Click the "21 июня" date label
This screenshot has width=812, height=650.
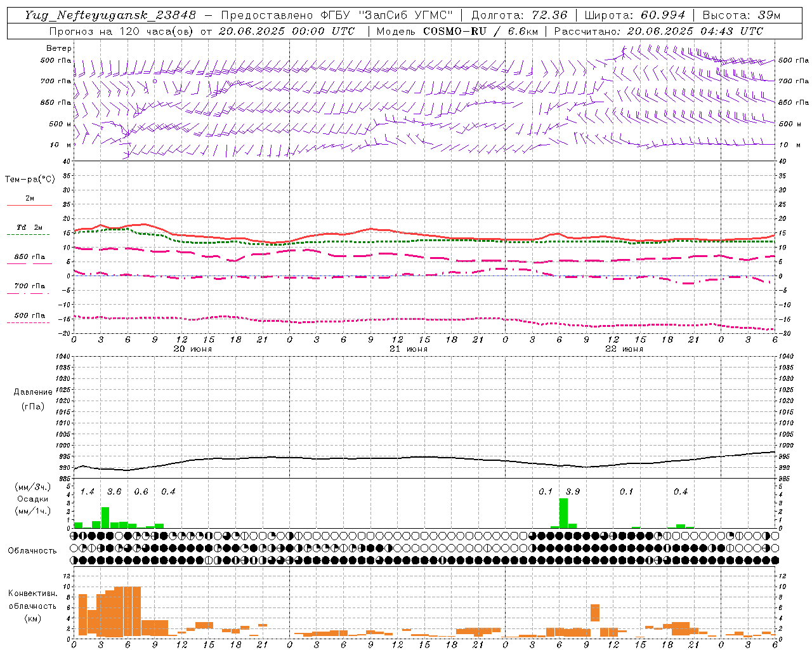pos(409,349)
